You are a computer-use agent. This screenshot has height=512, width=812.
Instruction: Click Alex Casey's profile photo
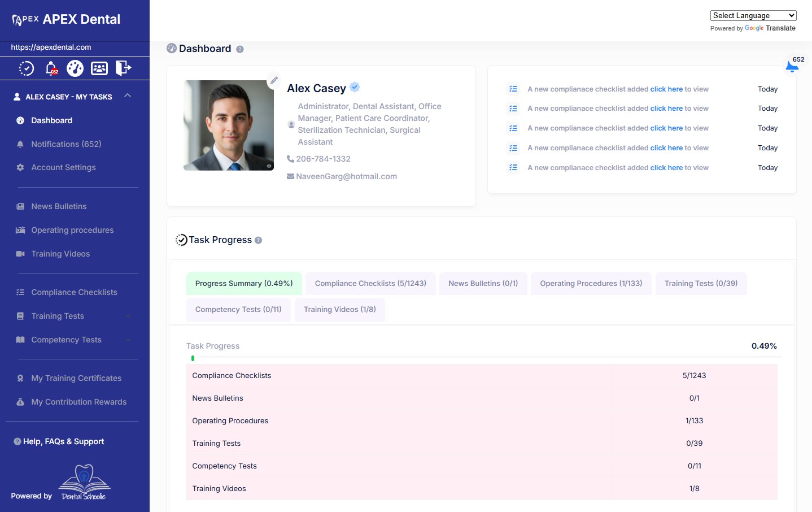[x=229, y=125]
